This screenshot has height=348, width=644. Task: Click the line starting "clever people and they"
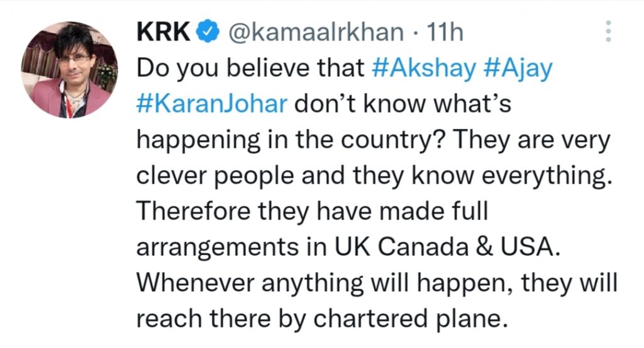[x=375, y=176]
